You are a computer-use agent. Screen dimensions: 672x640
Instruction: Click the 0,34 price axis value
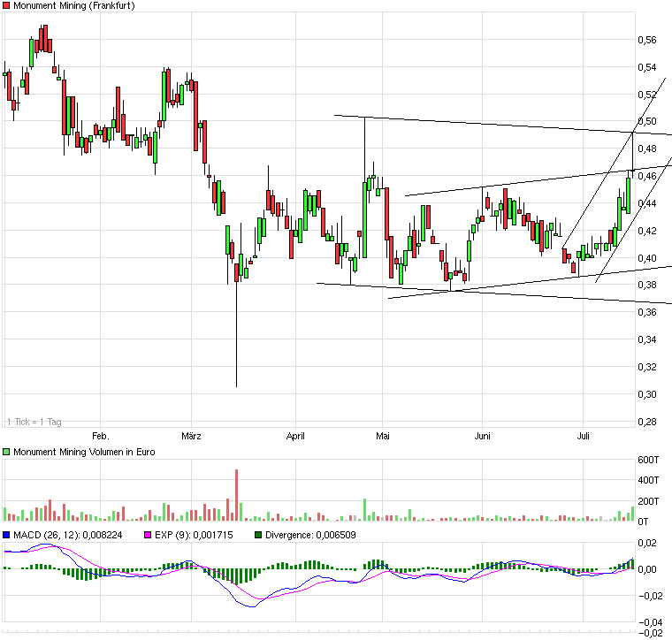647,339
